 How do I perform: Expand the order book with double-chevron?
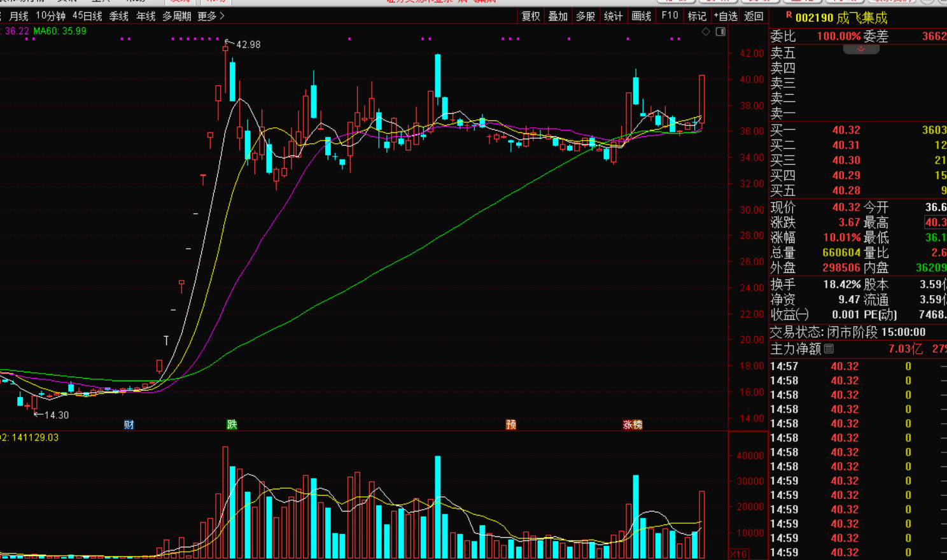coord(860,49)
